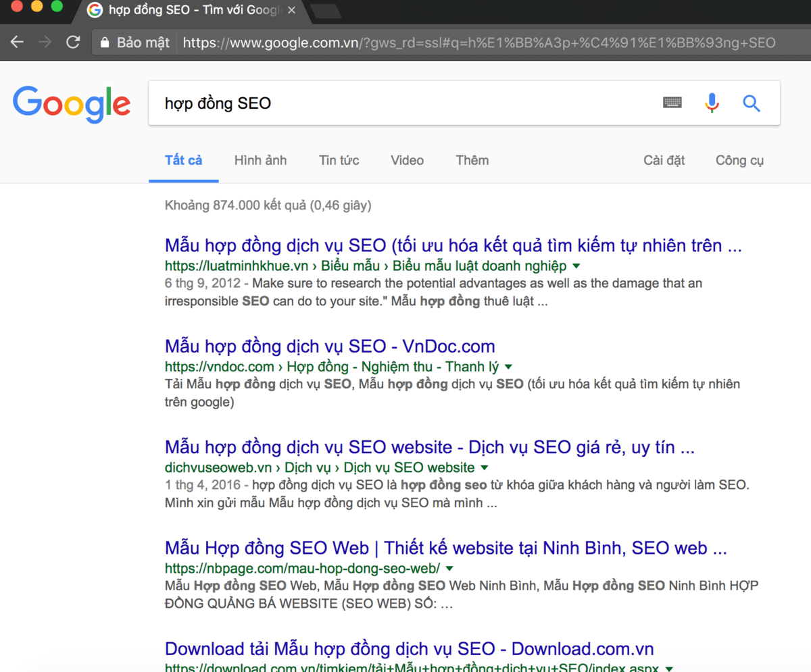
Task: Click the browser forward arrow
Action: point(45,42)
